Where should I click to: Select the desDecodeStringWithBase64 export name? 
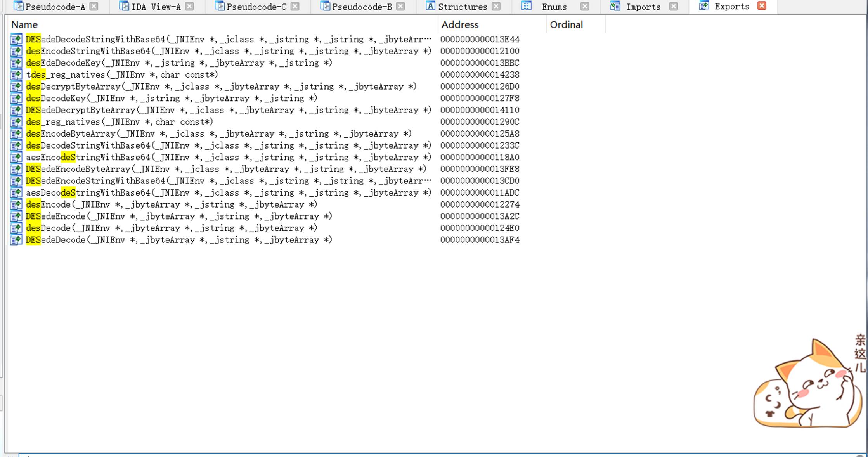coord(229,145)
